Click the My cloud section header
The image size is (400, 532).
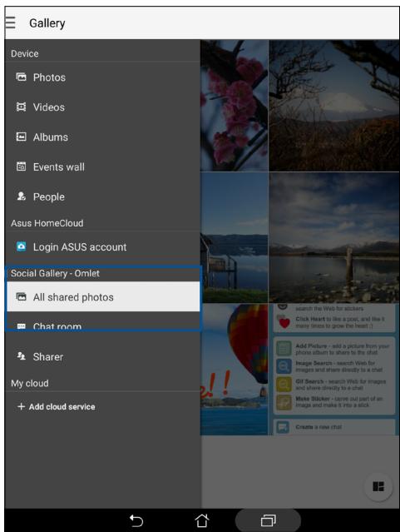coord(29,384)
